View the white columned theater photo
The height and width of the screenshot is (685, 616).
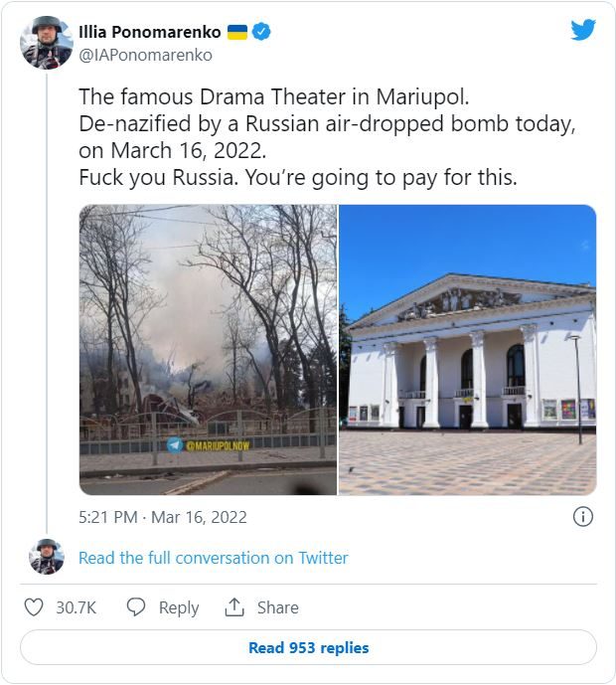coord(468,349)
